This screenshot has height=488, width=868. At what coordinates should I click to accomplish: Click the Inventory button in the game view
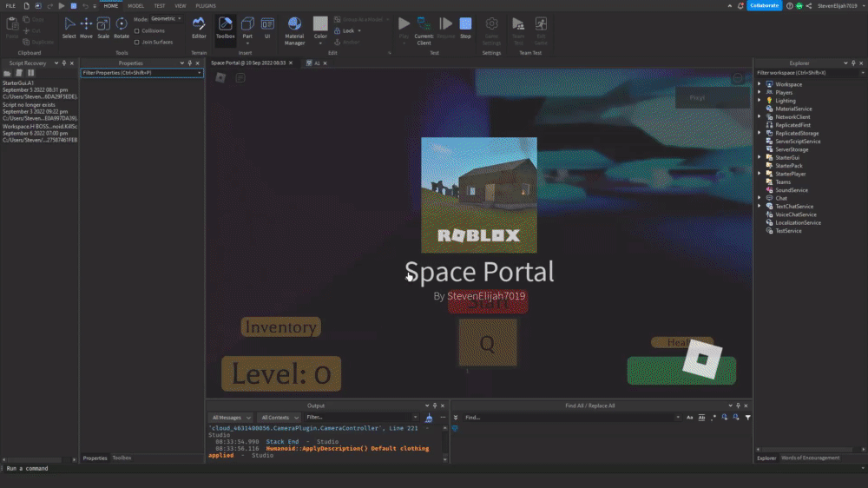click(x=280, y=326)
